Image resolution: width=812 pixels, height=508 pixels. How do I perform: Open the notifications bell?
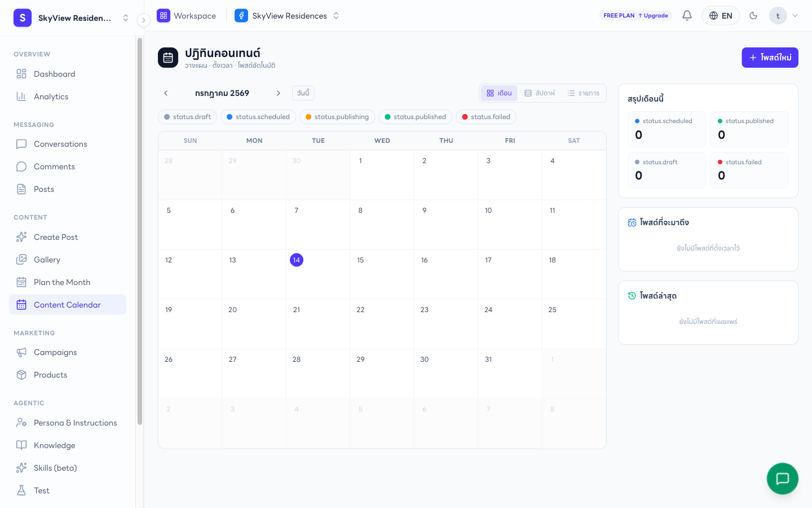tap(687, 16)
